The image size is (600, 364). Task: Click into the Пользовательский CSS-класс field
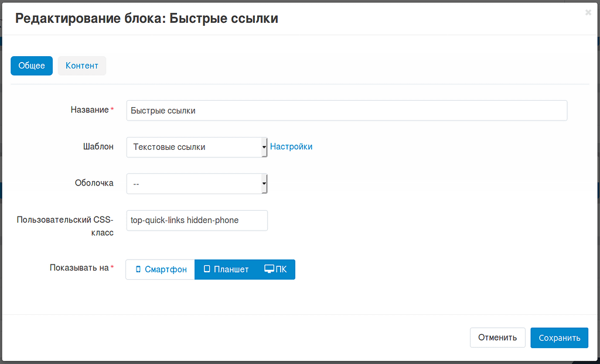(x=197, y=221)
